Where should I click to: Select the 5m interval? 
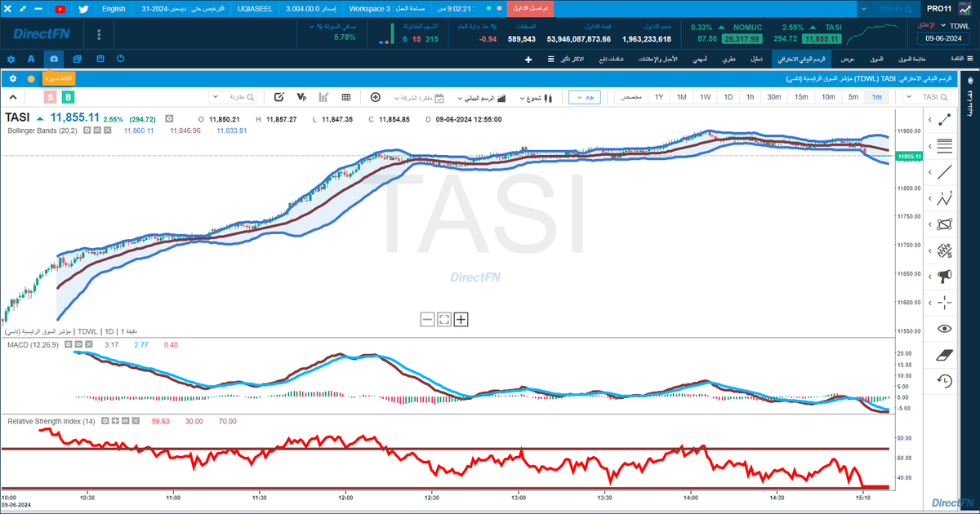(853, 97)
